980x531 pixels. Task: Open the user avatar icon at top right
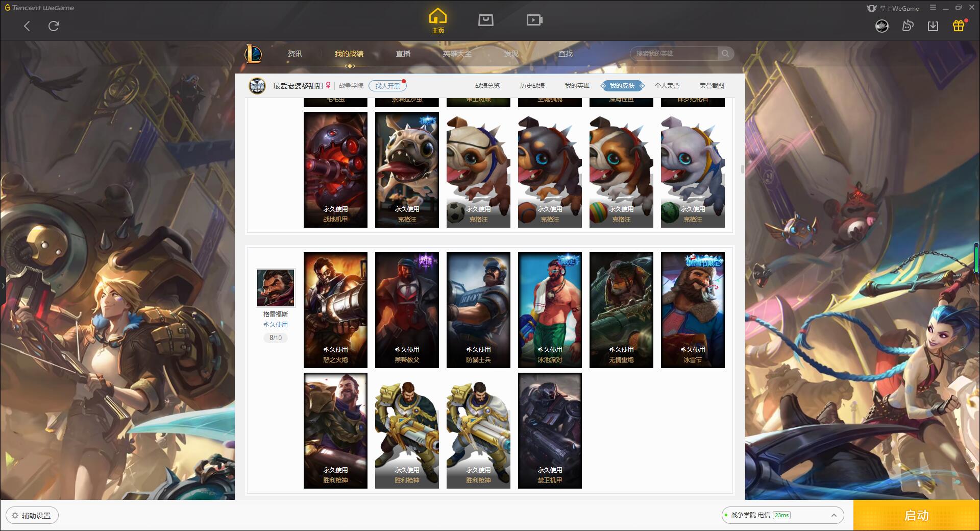point(882,26)
